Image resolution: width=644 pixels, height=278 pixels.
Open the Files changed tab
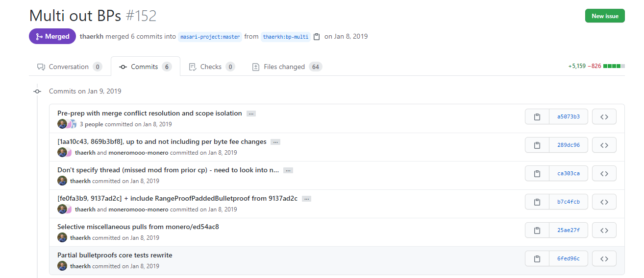tap(287, 67)
